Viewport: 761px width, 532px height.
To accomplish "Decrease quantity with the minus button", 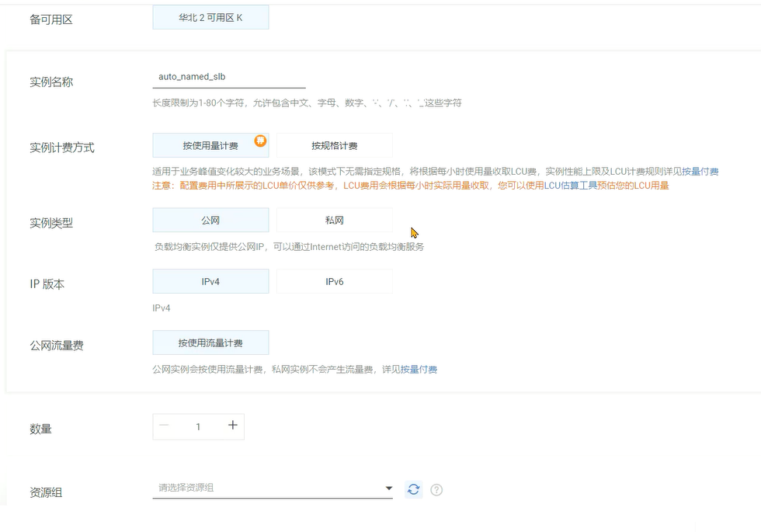I will click(x=164, y=426).
